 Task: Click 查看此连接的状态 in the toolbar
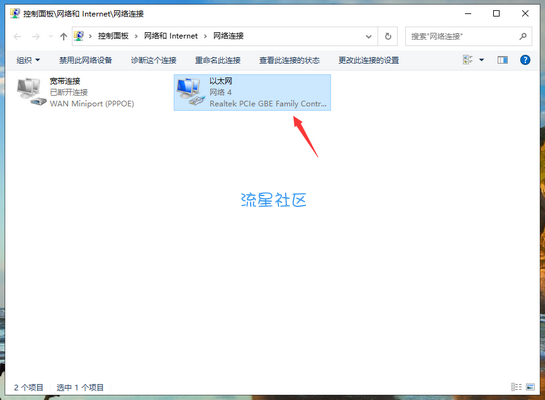tap(289, 60)
